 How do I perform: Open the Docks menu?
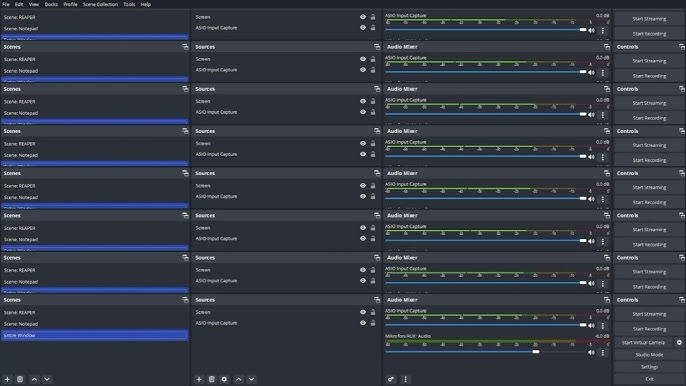(51, 4)
